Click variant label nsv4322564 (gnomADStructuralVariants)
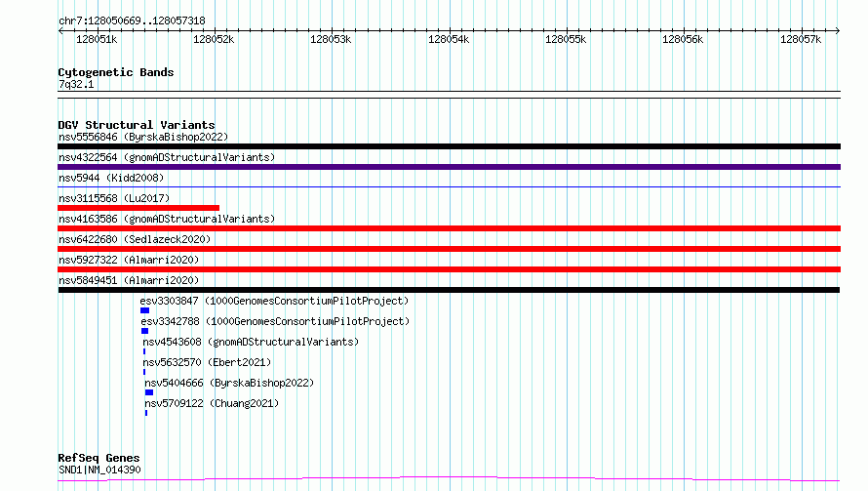The image size is (868, 491). pyautogui.click(x=167, y=157)
